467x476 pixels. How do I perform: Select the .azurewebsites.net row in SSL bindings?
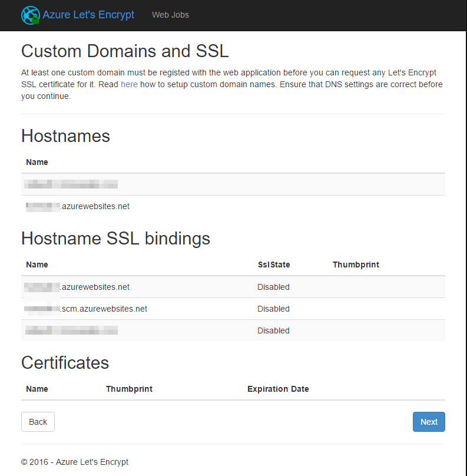[x=78, y=287]
